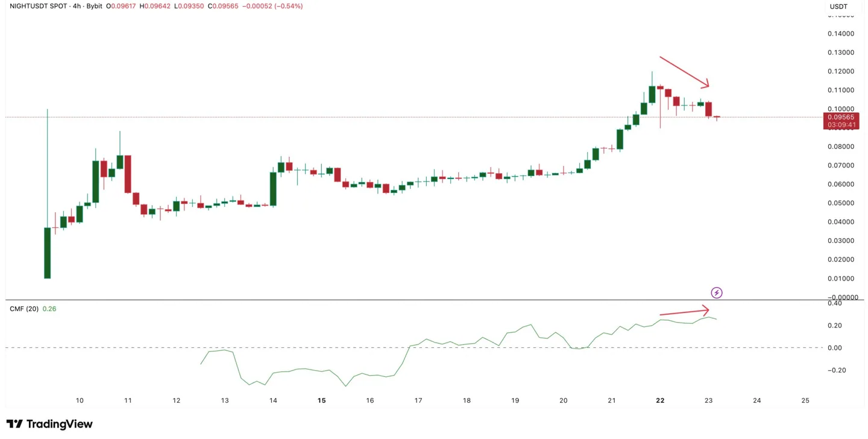Click the CMF value 0.26
868x439 pixels.
coord(49,309)
